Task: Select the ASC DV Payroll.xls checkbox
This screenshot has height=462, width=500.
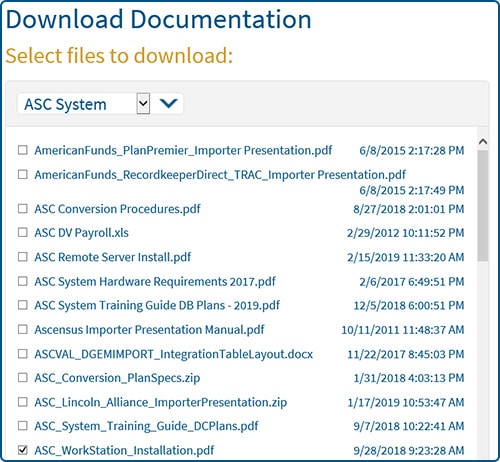Action: click(23, 232)
